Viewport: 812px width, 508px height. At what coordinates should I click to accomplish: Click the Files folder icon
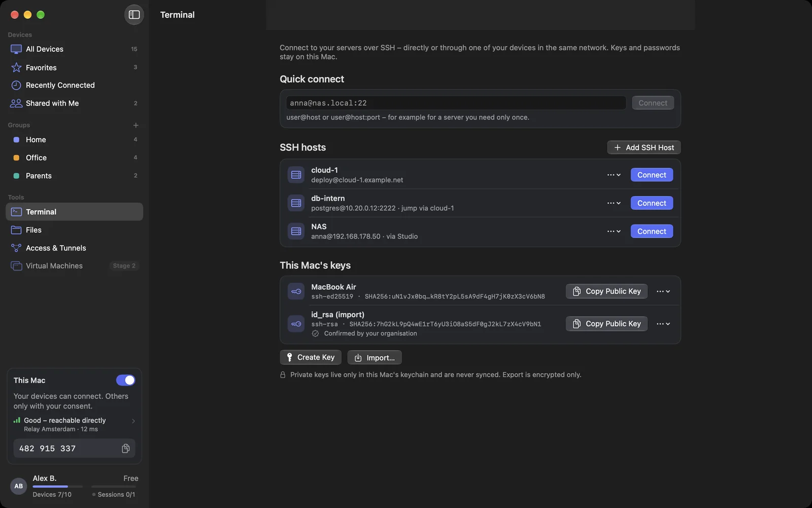pyautogui.click(x=16, y=230)
